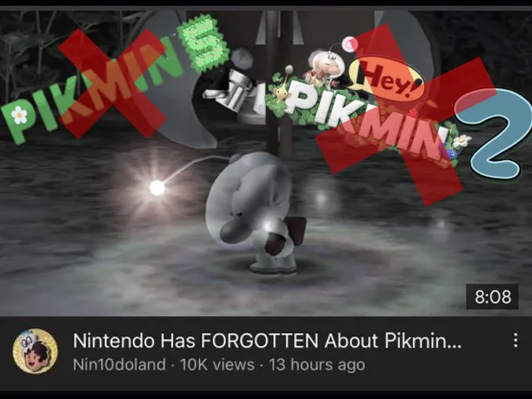Click the green flower-covered number 5
This screenshot has height=399, width=532.
(203, 44)
